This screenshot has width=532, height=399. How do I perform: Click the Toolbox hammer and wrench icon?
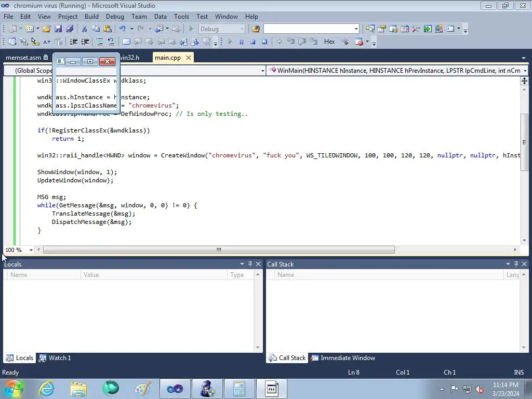(416, 29)
